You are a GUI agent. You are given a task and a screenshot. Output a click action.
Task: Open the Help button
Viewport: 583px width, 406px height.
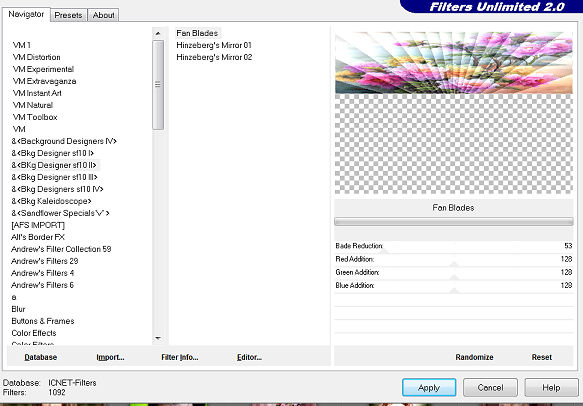551,388
